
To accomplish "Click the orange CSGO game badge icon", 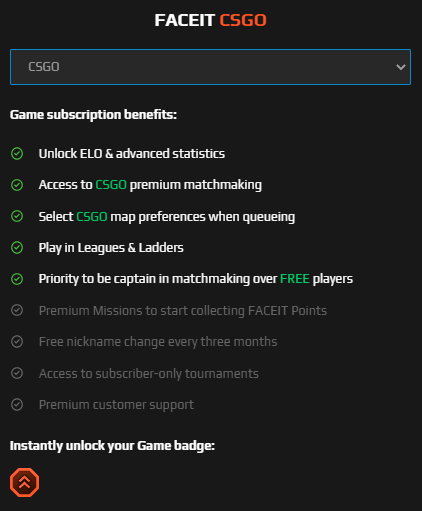I will coord(24,482).
